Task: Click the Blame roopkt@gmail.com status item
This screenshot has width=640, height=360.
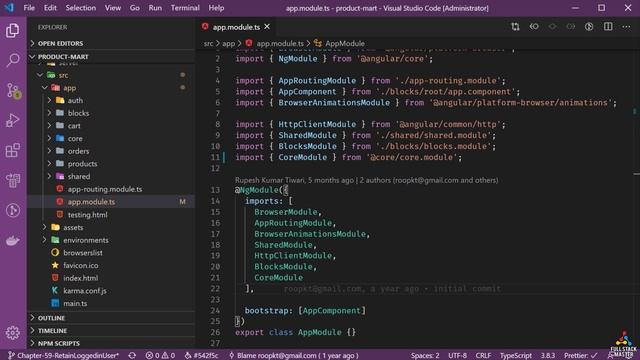Action: [x=293, y=356]
